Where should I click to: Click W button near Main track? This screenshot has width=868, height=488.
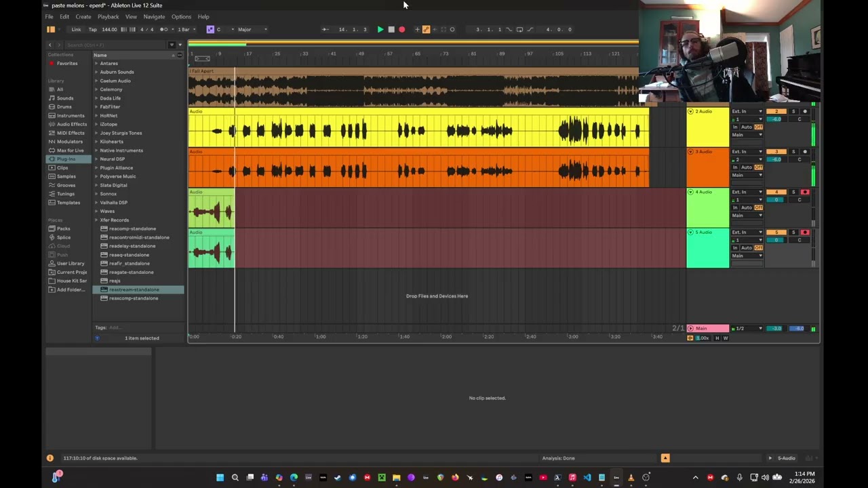coord(725,338)
